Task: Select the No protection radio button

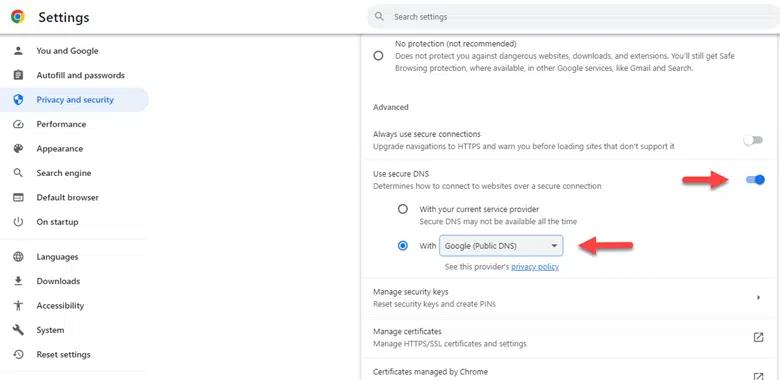Action: 378,56
